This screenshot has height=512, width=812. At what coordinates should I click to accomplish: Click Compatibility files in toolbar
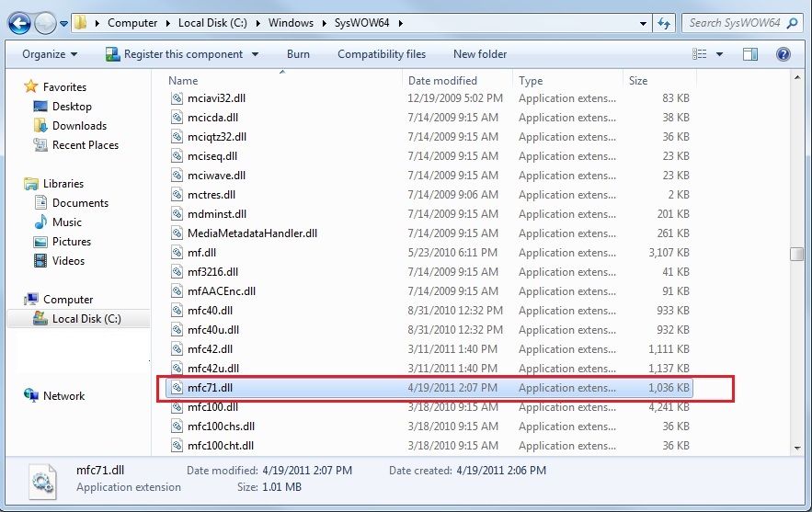click(x=381, y=54)
